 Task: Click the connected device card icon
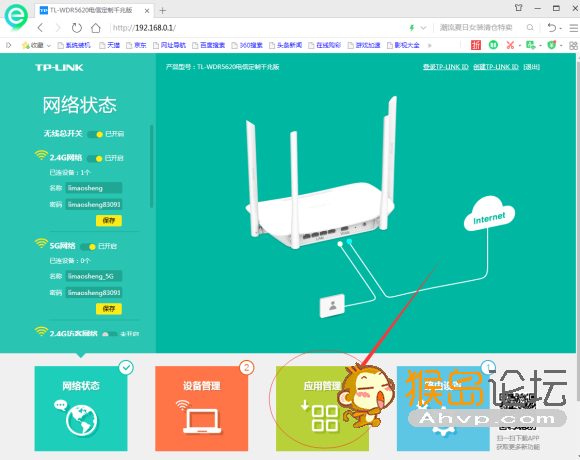pyautogui.click(x=332, y=306)
